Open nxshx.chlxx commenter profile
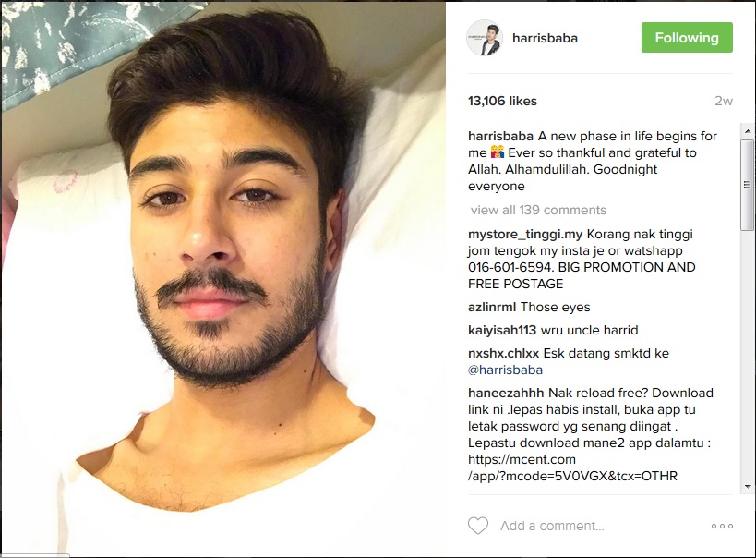 pos(503,353)
